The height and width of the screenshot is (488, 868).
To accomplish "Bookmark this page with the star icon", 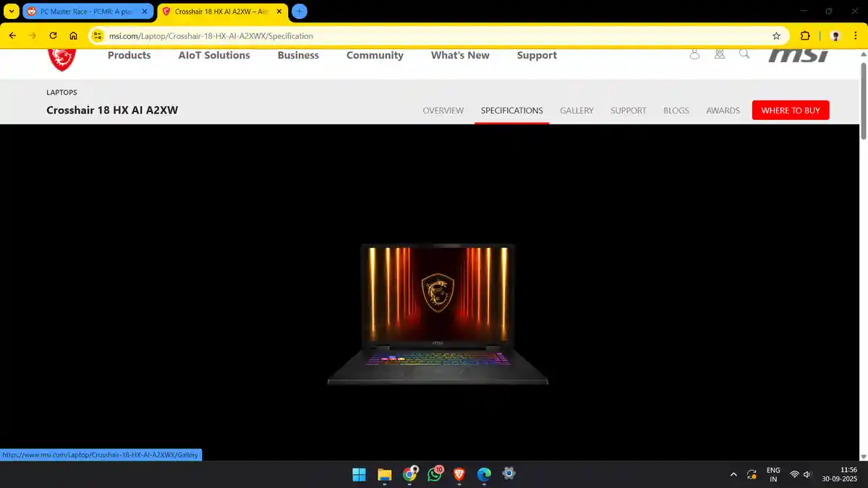I will point(776,35).
